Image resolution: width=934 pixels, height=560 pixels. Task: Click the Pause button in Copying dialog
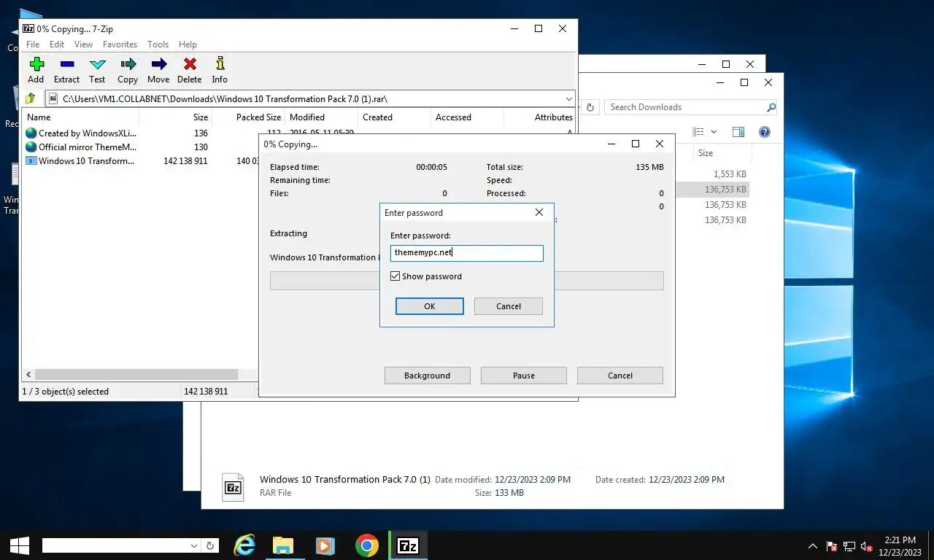524,376
